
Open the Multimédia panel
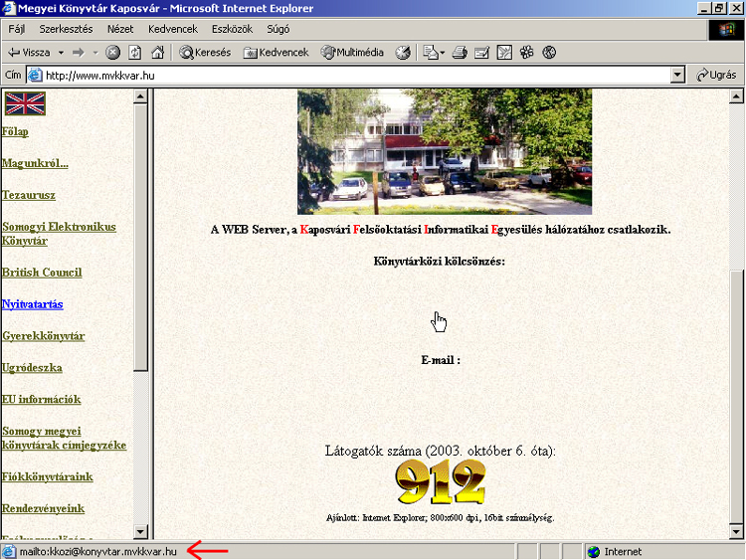click(x=352, y=53)
